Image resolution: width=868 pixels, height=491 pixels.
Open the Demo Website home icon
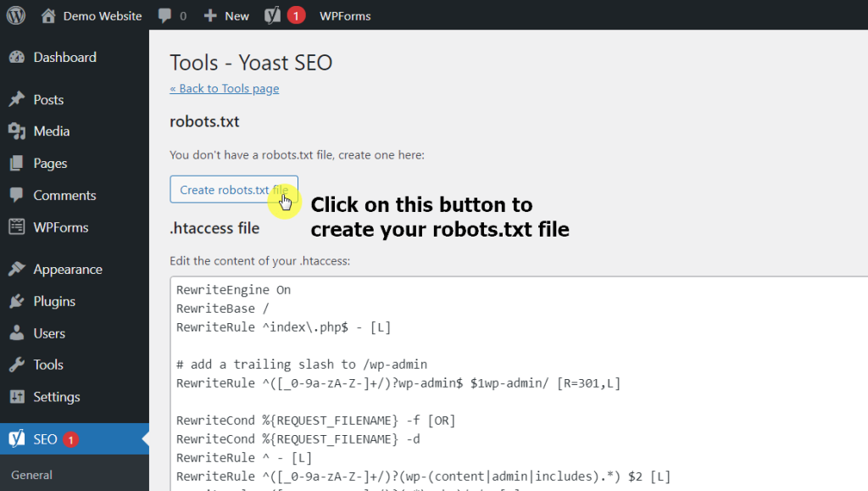click(x=48, y=15)
